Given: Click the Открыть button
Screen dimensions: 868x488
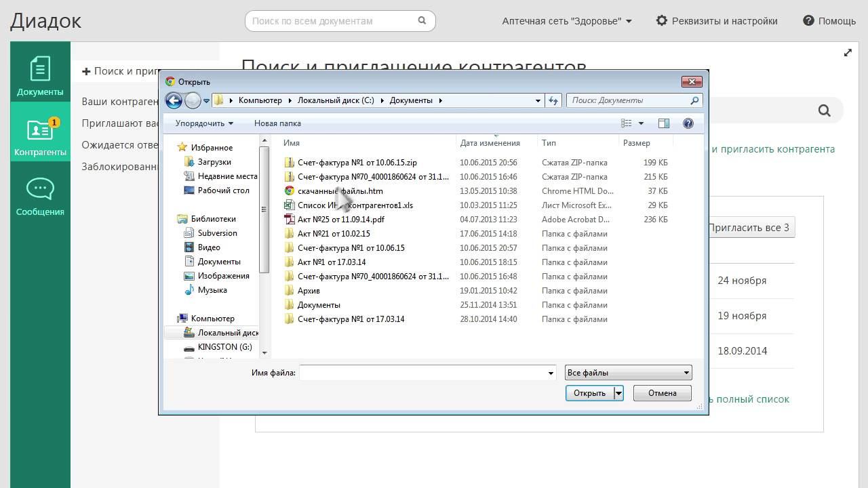Looking at the screenshot, I should point(589,393).
